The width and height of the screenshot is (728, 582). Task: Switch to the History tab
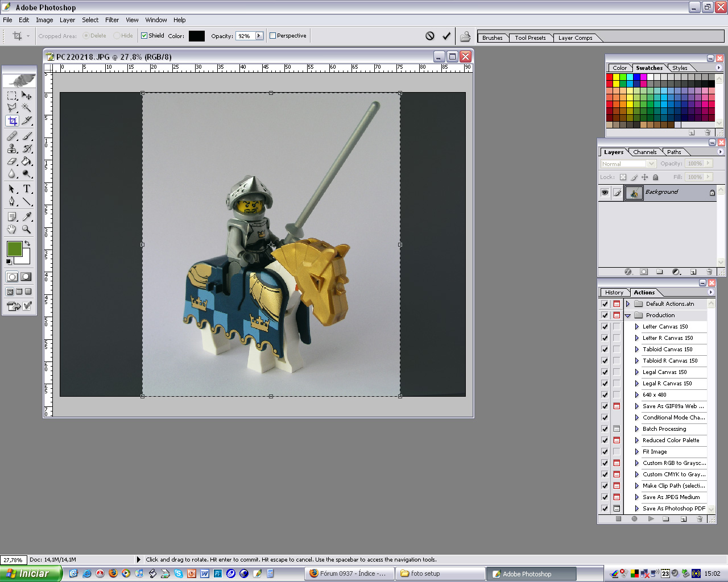tap(614, 293)
